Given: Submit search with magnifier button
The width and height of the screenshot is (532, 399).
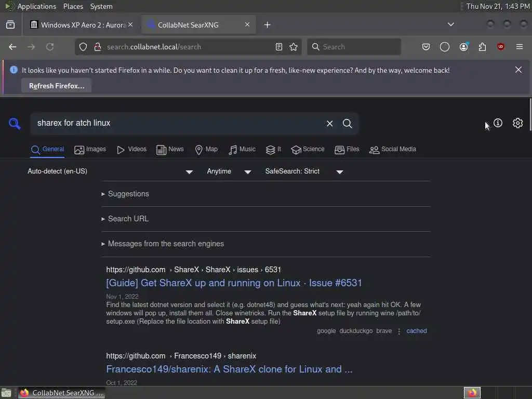Looking at the screenshot, I should pos(347,124).
